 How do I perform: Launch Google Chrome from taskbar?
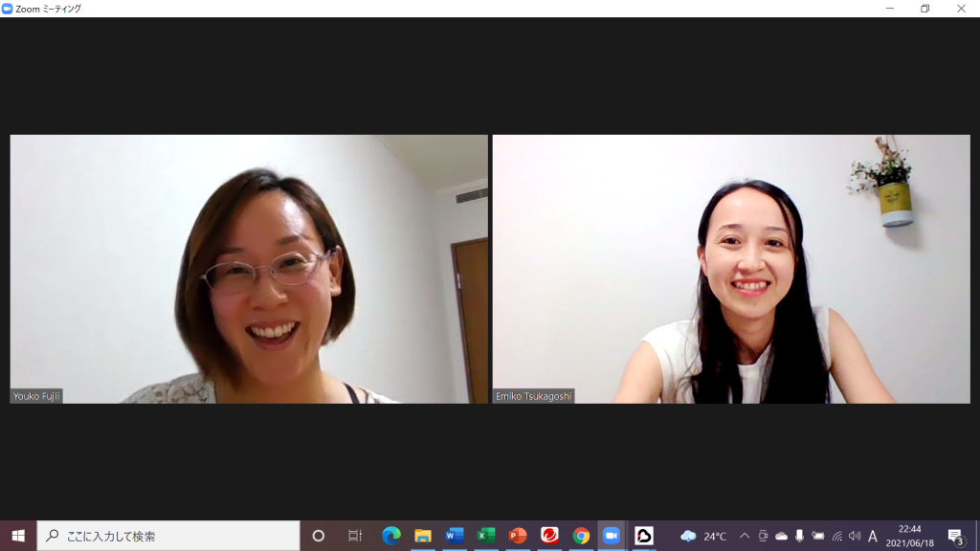click(x=581, y=536)
